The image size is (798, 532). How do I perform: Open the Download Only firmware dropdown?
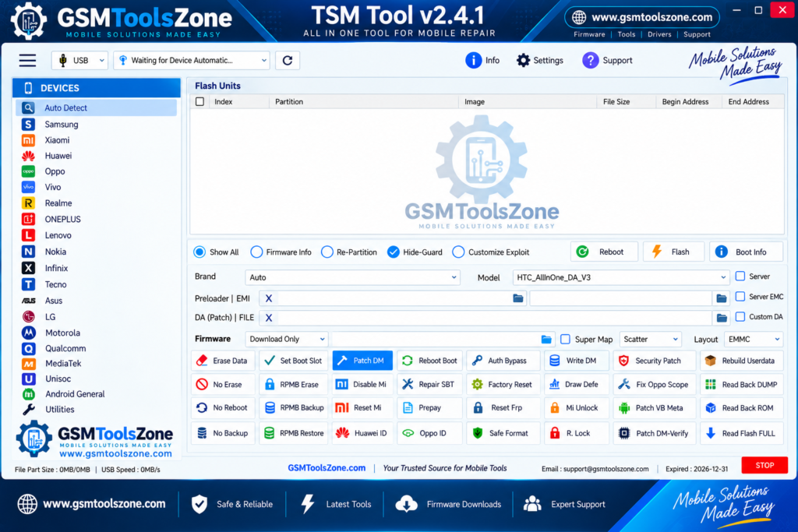(287, 339)
